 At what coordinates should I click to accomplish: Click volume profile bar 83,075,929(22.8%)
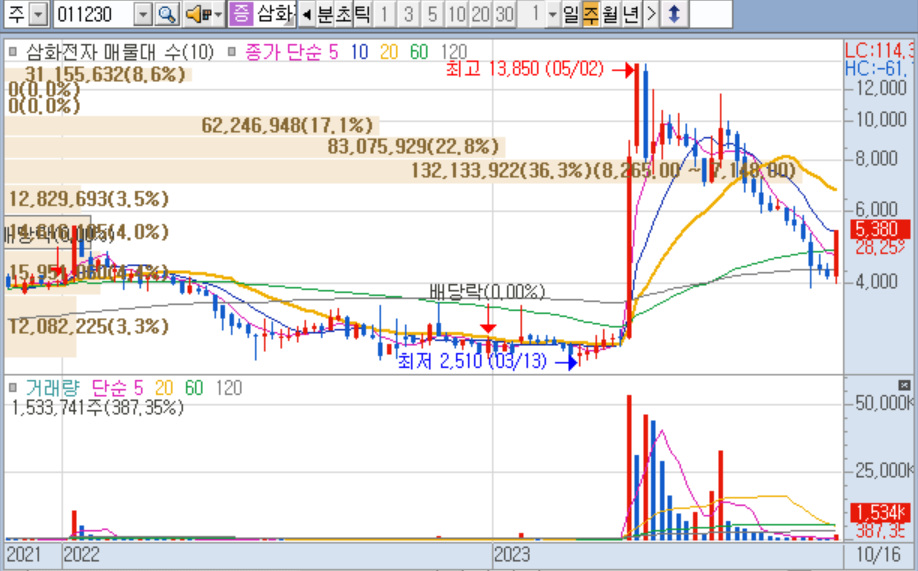click(x=255, y=146)
